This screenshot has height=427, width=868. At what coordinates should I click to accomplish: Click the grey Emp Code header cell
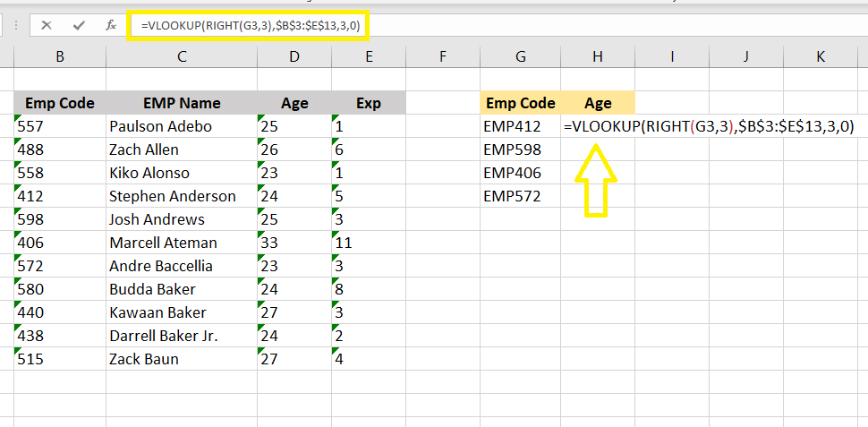tap(60, 103)
